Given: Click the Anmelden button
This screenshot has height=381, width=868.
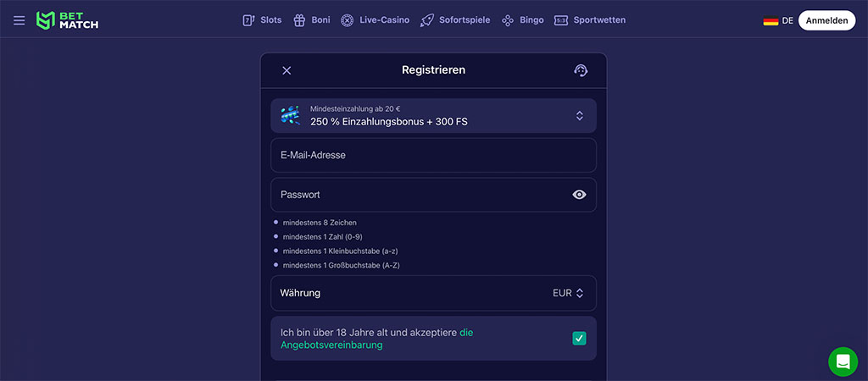Looking at the screenshot, I should [826, 20].
